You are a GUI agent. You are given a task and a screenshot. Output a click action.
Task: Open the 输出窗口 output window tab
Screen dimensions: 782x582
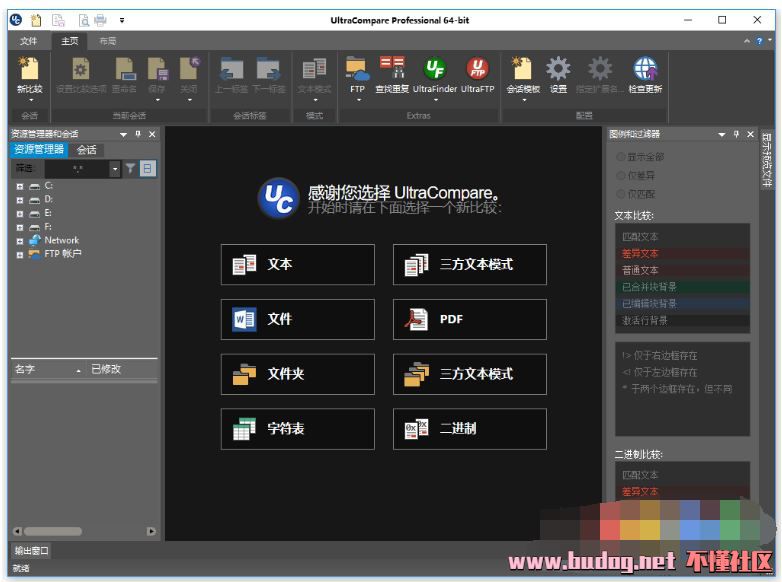click(31, 551)
